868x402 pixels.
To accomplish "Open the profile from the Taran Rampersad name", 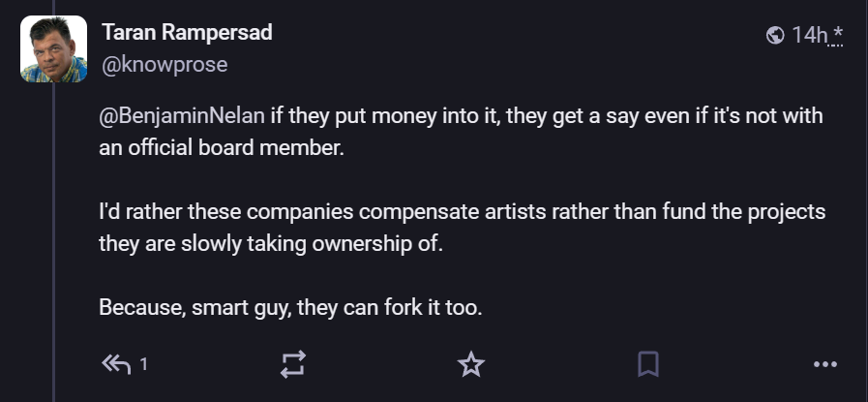I will tap(187, 32).
